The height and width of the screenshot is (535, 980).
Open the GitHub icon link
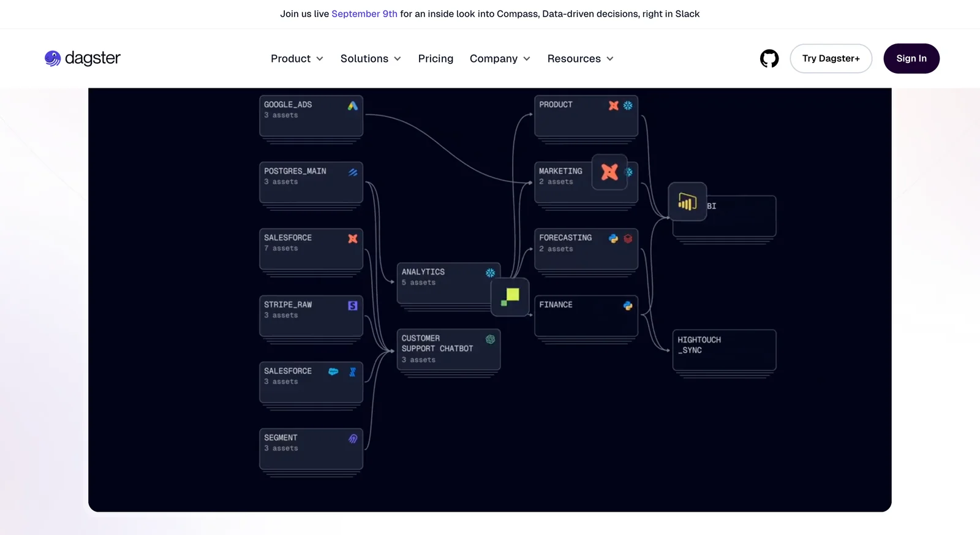click(769, 59)
